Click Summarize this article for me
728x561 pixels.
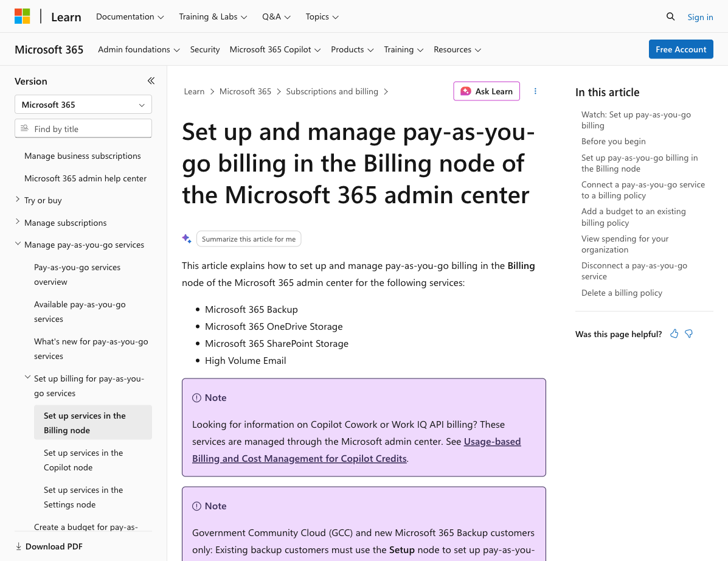pos(248,239)
